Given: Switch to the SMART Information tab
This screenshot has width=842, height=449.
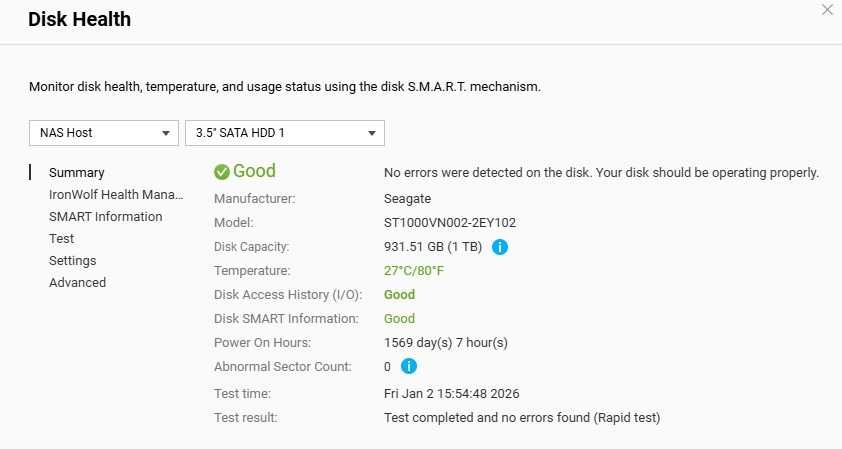Looking at the screenshot, I should tap(105, 217).
